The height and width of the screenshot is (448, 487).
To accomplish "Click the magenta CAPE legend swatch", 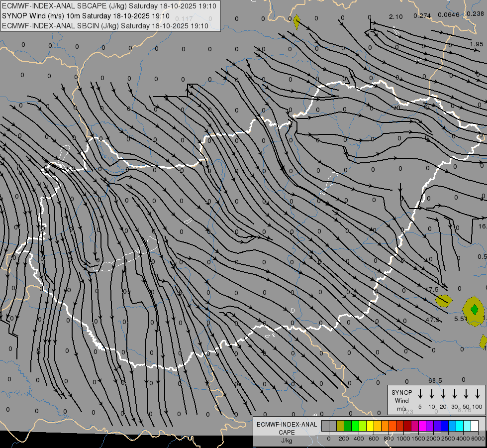I will [x=422, y=426].
